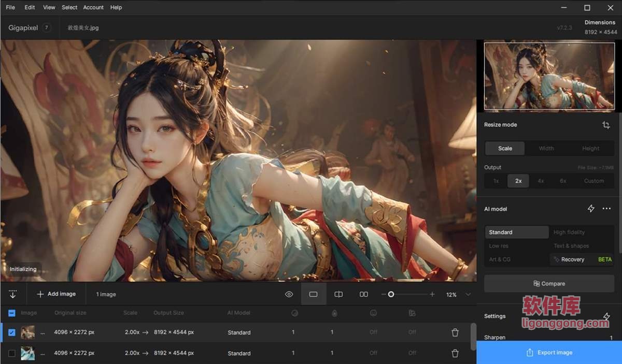The width and height of the screenshot is (622, 364).
Task: Click the AI model auto lightning icon
Action: tap(591, 209)
